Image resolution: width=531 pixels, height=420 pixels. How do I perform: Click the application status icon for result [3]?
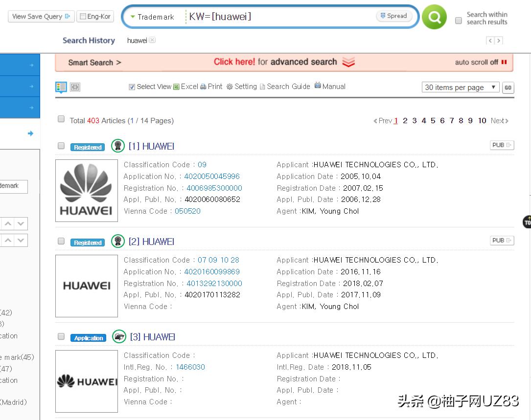pyautogui.click(x=119, y=337)
